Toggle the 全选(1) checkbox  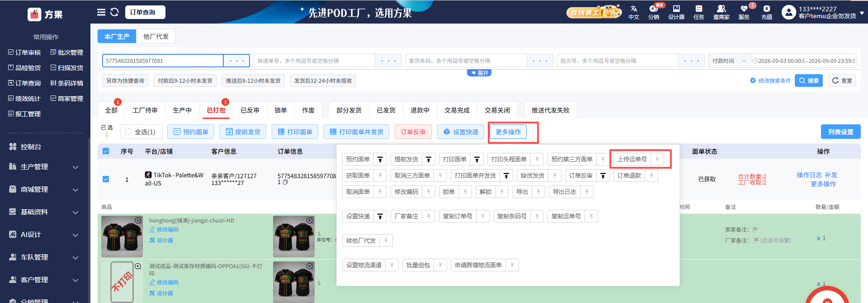point(128,132)
